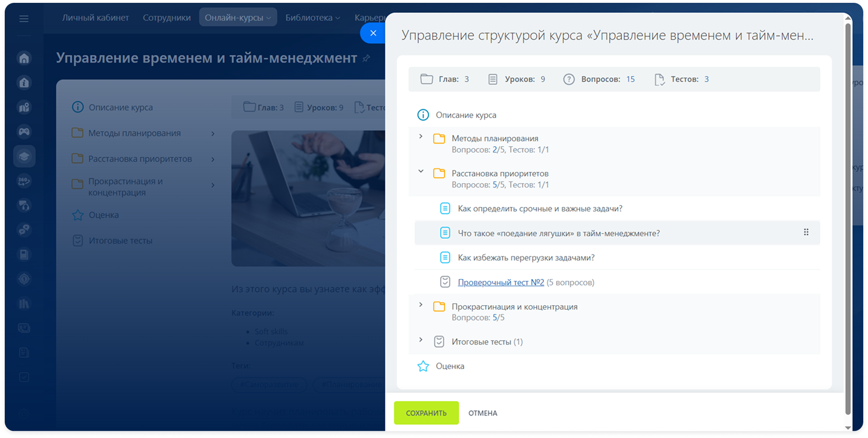
Task: Click the star icon next to Оценка
Action: pyautogui.click(x=423, y=366)
